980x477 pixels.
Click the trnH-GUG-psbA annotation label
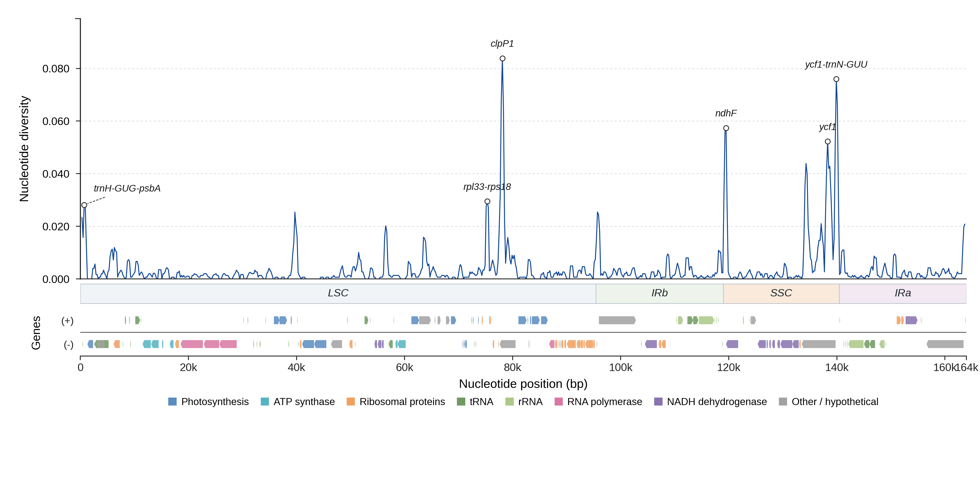pos(127,188)
